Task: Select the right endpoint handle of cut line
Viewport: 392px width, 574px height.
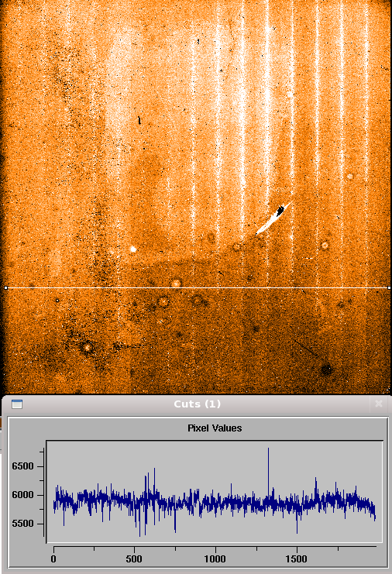Action: [389, 288]
